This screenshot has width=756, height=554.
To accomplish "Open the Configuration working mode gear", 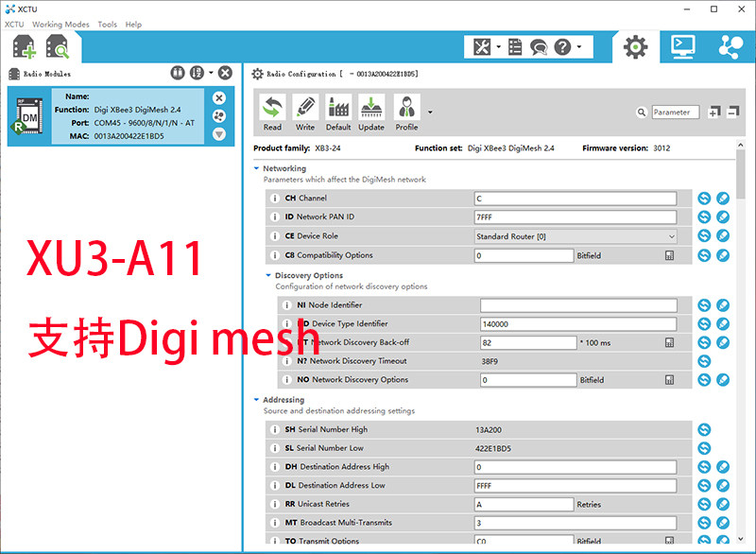I will pos(635,46).
